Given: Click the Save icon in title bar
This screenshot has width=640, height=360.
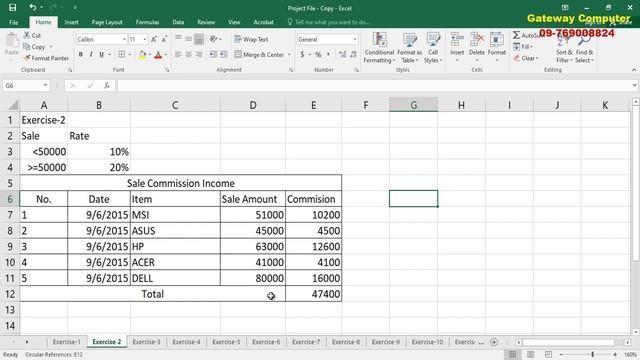Looking at the screenshot, I should click(x=13, y=7).
